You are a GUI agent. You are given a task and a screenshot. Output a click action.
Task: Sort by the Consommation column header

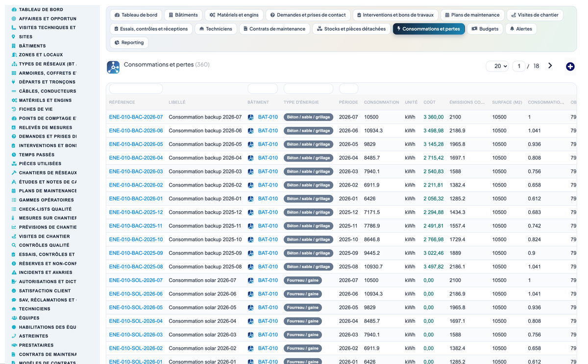click(381, 102)
